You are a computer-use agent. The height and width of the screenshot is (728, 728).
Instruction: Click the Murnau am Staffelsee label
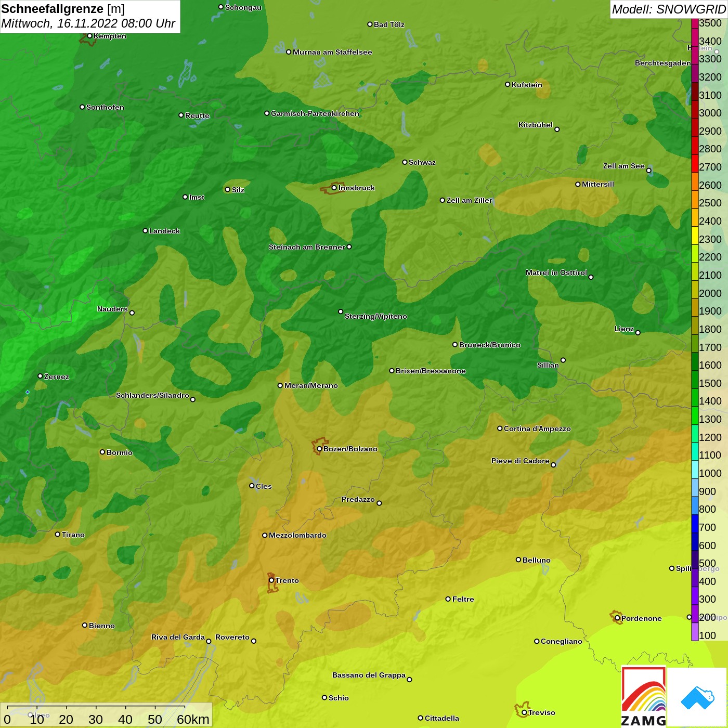point(332,52)
